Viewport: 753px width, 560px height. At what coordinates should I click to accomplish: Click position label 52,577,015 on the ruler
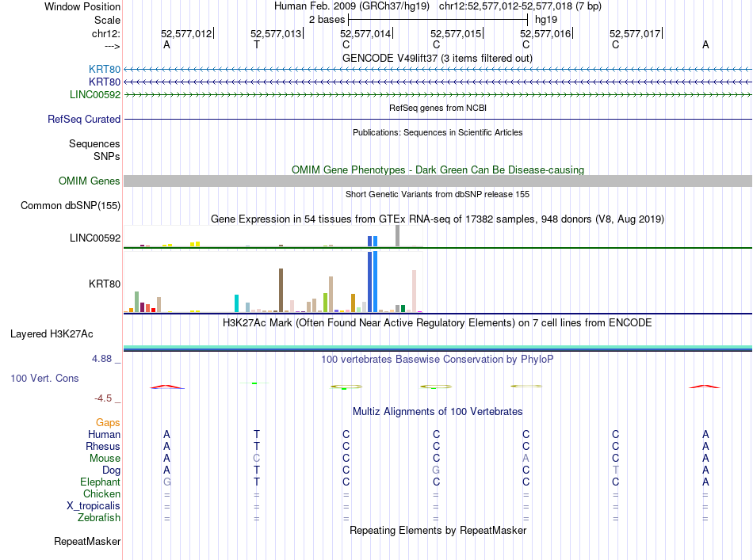(x=456, y=33)
